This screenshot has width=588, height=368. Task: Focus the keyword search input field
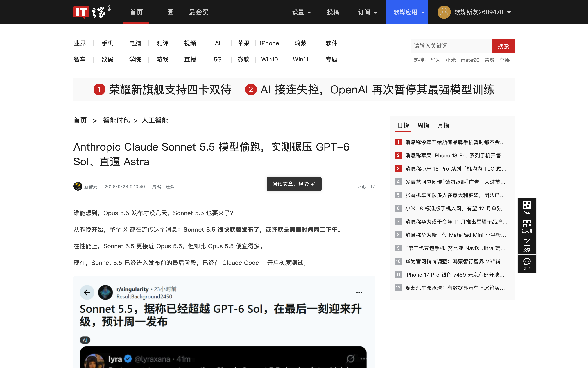pyautogui.click(x=451, y=46)
